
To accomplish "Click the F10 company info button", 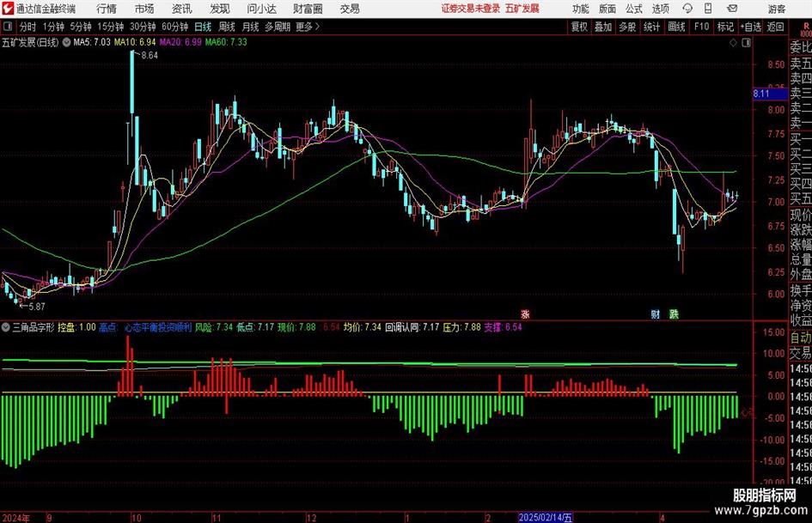I will [701, 27].
